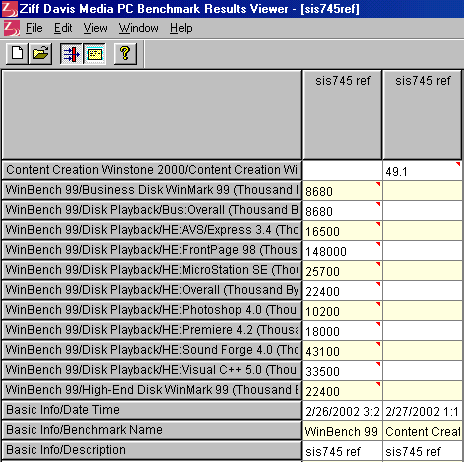This screenshot has width=464, height=462.
Task: Select the HE:Overall row header
Action: (x=152, y=290)
